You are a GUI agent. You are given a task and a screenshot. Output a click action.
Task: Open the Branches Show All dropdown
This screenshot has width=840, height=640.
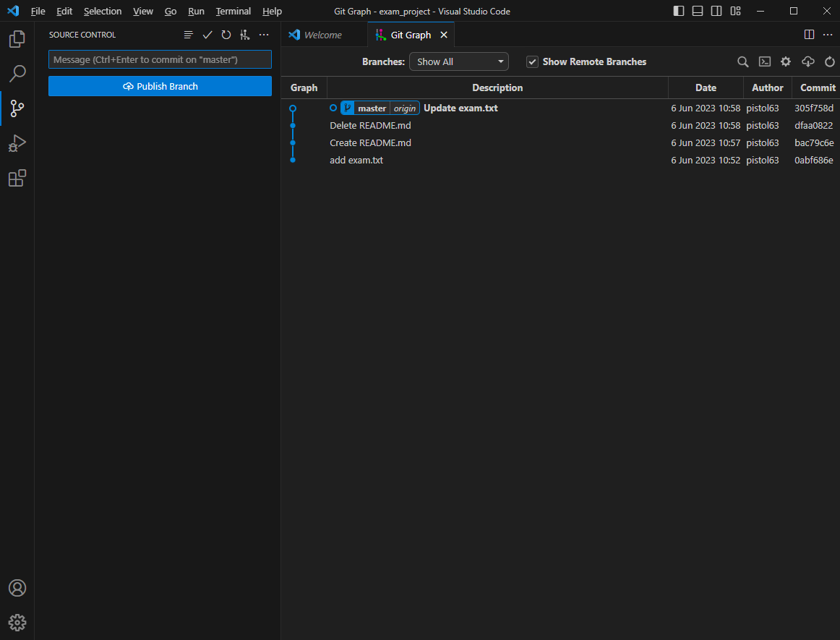[458, 61]
